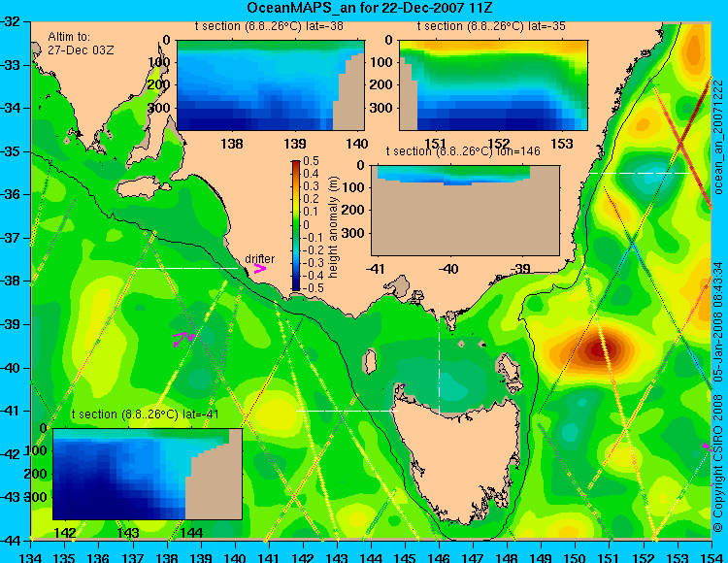Open the t section lat=-38 inset plot

pyautogui.click(x=271, y=85)
